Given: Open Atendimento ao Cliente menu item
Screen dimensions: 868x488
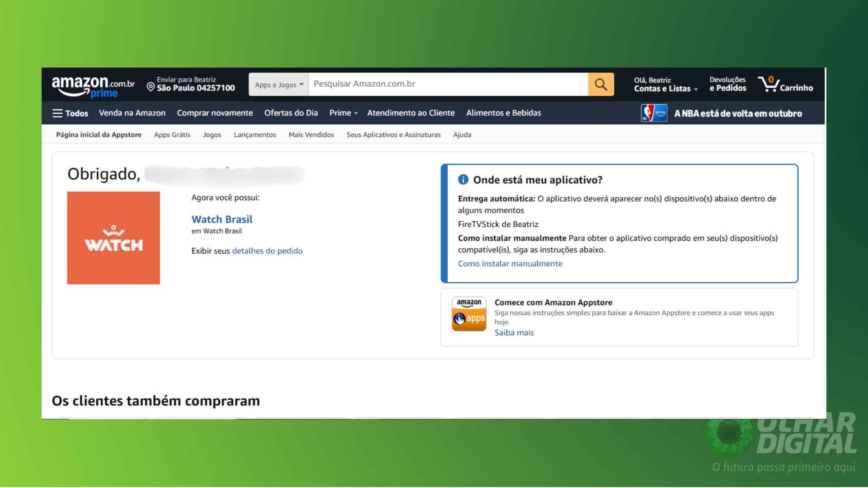Looking at the screenshot, I should (x=411, y=113).
